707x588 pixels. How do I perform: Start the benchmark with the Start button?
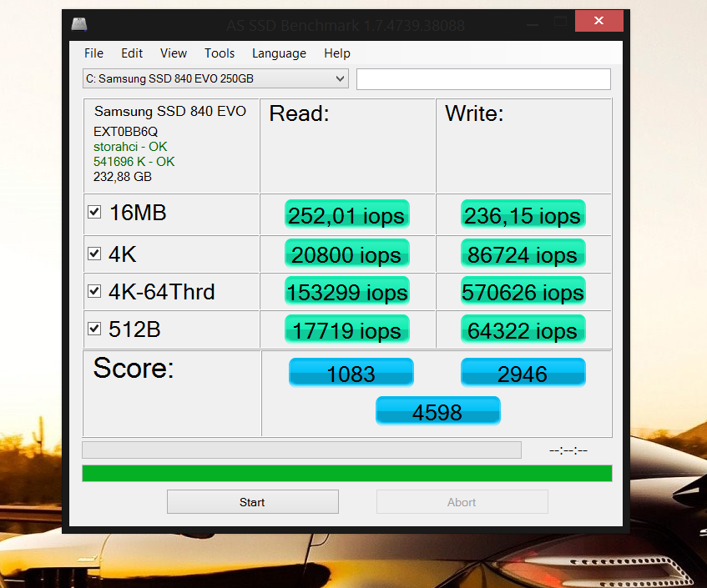252,502
